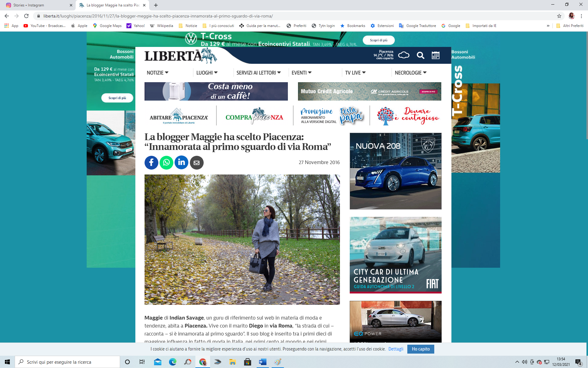Show hidden system tray icons
This screenshot has width=588, height=368.
517,362
